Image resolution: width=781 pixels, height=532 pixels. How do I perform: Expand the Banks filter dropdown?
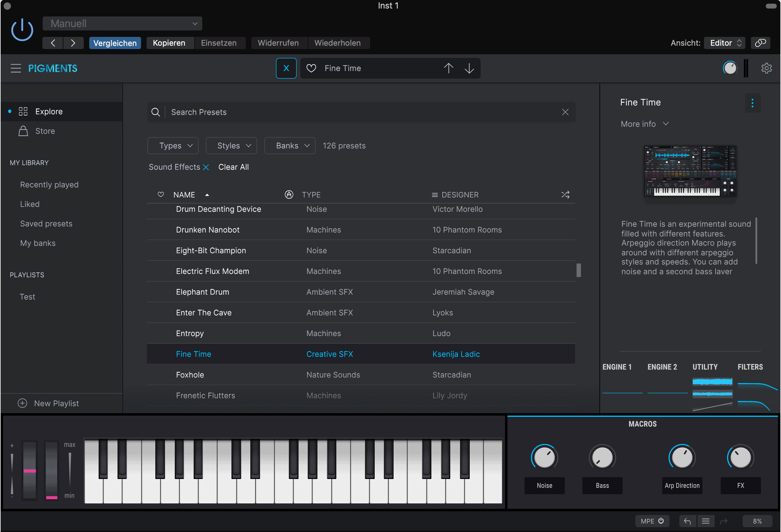click(290, 146)
